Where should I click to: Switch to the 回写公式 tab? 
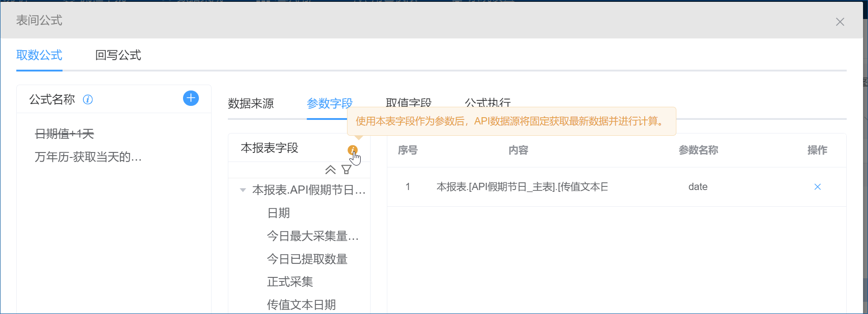coord(118,55)
